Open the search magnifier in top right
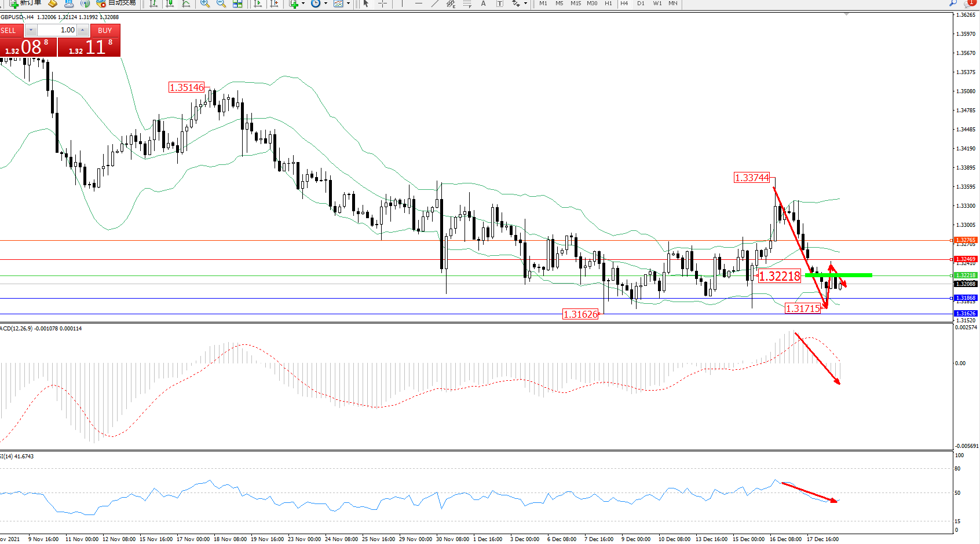980x544 pixels. (x=953, y=3)
